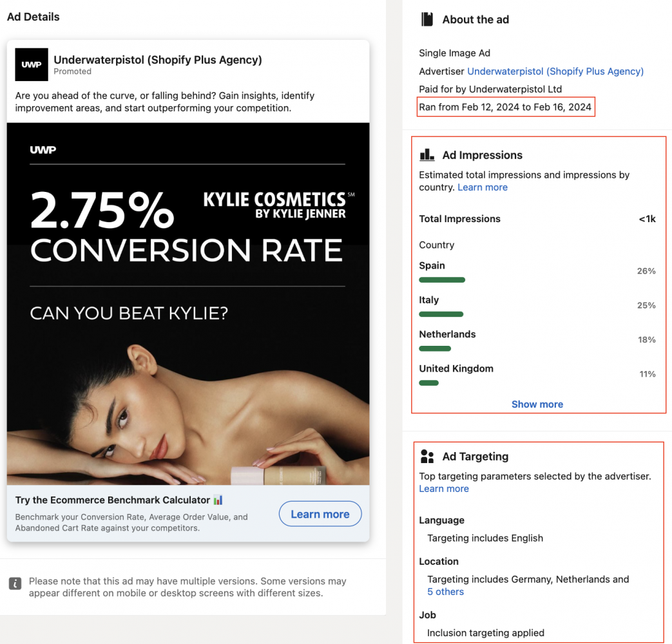Open the Learn more button on the ad

[x=320, y=514]
